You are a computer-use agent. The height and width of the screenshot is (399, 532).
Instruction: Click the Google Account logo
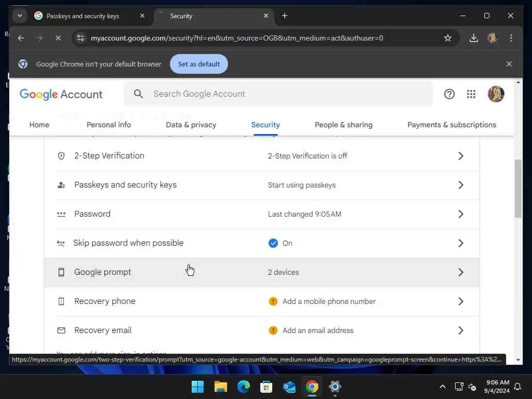click(61, 94)
